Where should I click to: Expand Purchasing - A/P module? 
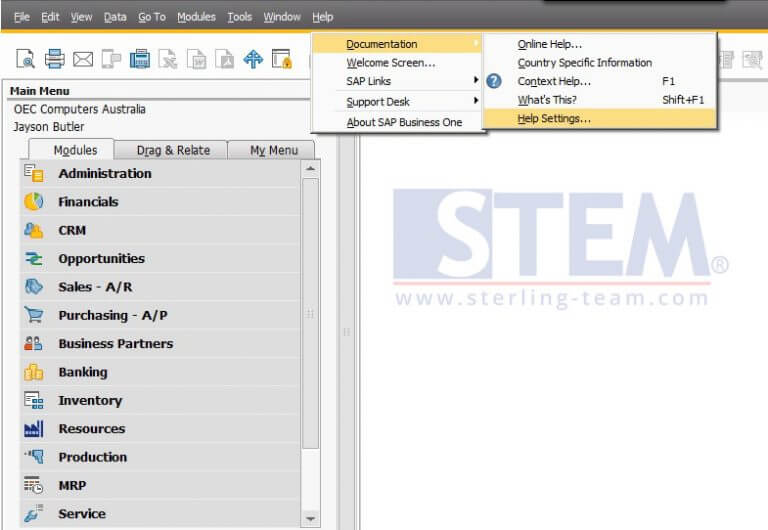160,315
